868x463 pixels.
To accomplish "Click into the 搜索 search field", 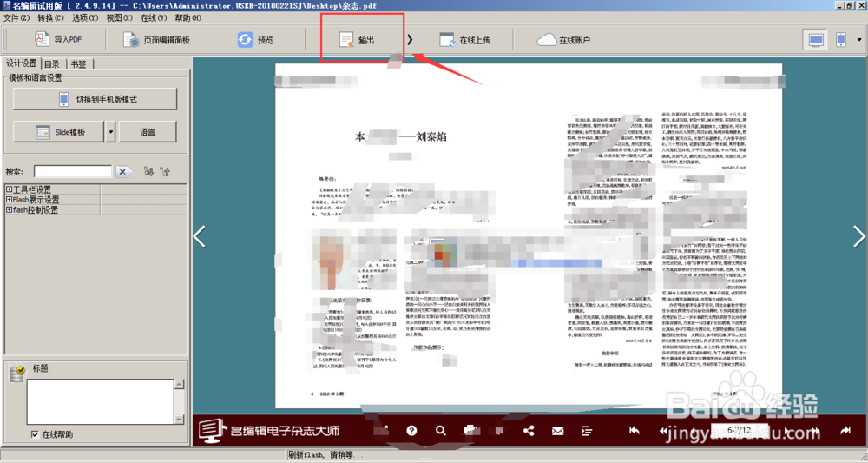I will coord(73,172).
